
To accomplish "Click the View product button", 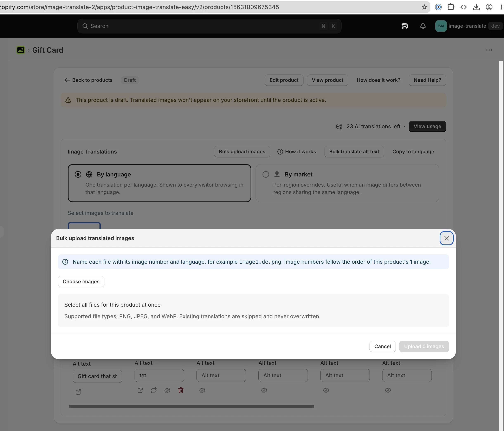I will point(327,80).
